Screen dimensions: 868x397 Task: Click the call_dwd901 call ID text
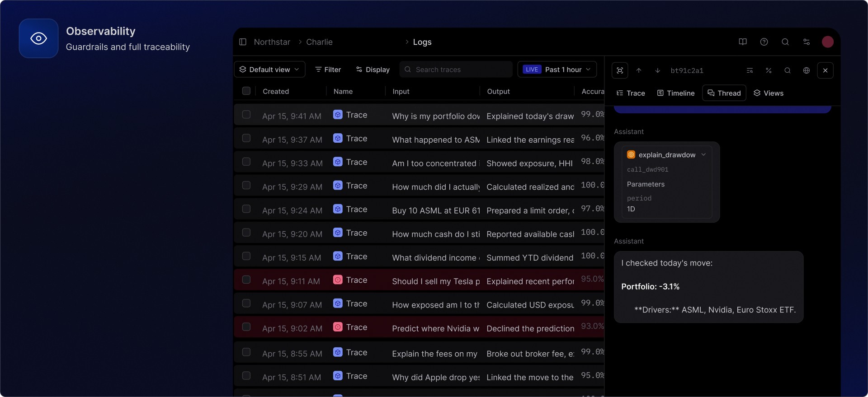[x=647, y=169]
